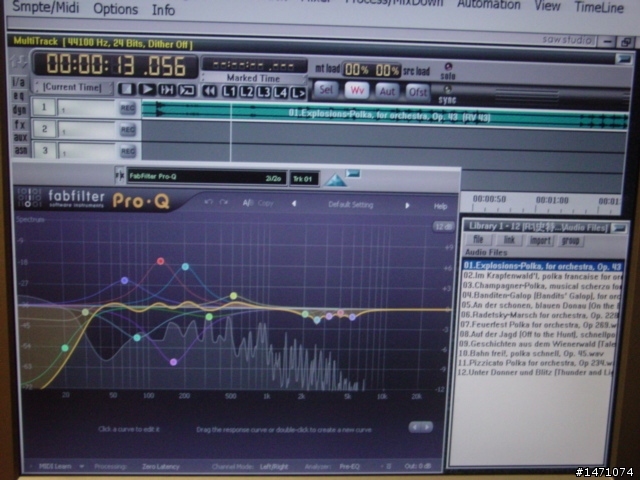Viewport: 640px width, 480px height.
Task: Click Copy in the Pro-Q A/B section
Action: 265,203
